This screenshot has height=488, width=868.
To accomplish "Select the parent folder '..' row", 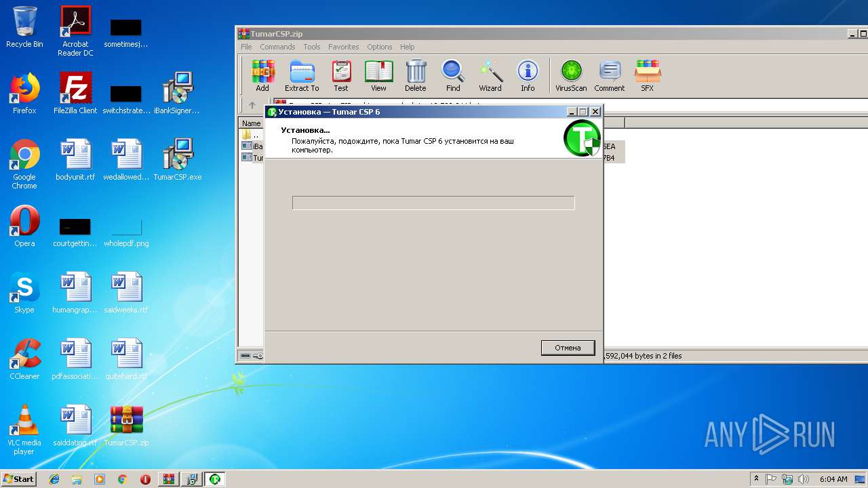I will coord(252,135).
